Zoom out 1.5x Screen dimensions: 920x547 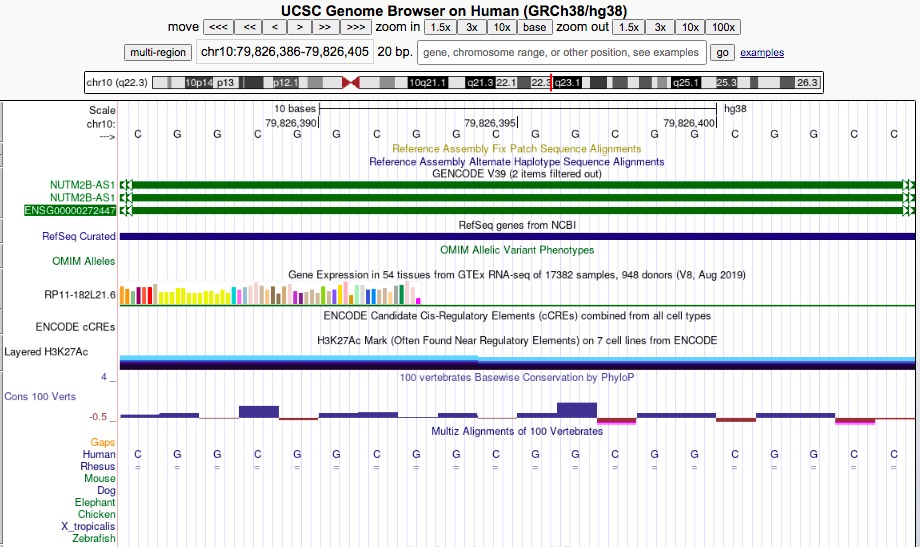629,27
